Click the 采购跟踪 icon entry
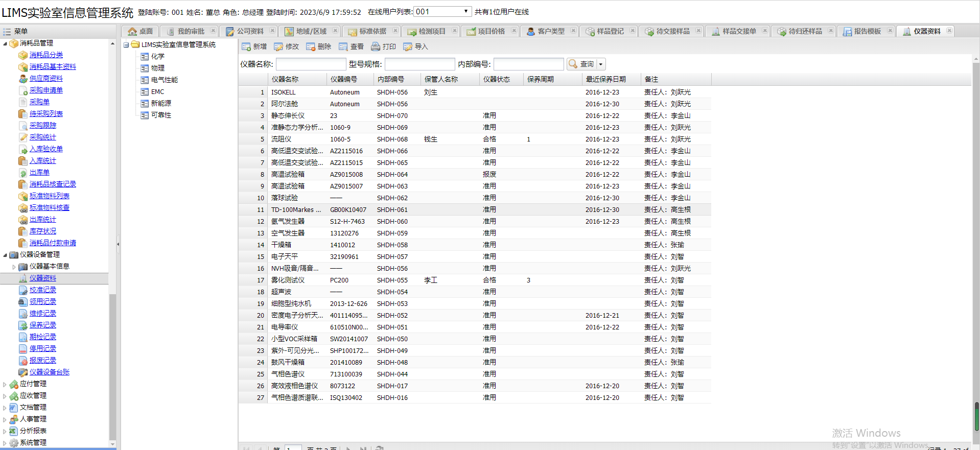Image resolution: width=980 pixels, height=450 pixels. click(23, 126)
